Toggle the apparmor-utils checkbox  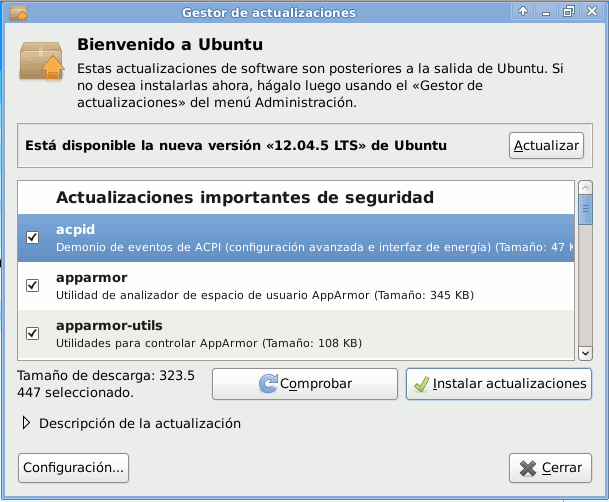(32, 333)
